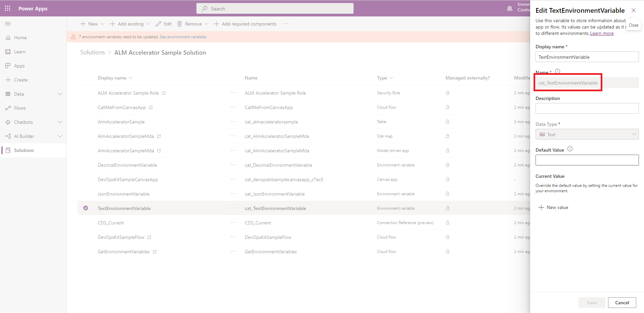Open CallMeFromCanvasApp in new window icon

pos(151,107)
